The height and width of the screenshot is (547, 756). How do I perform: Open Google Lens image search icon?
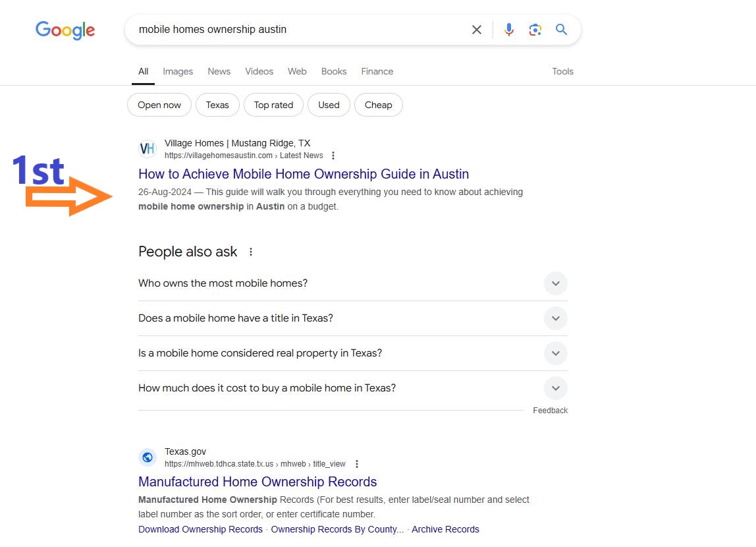tap(535, 30)
